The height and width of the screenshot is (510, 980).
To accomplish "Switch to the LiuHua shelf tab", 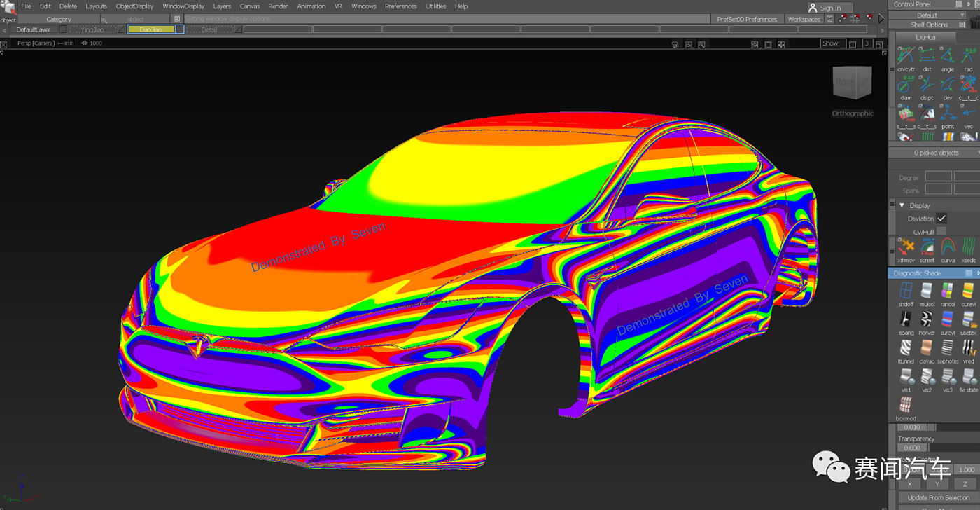I will (925, 37).
